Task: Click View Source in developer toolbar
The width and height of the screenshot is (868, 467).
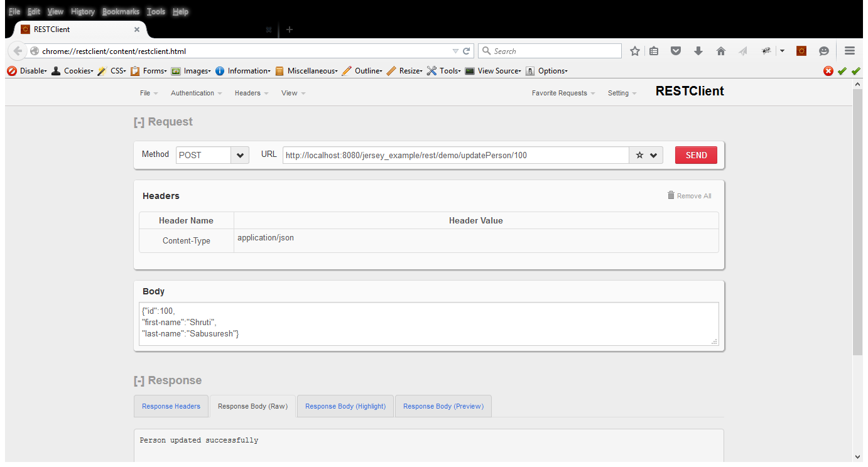Action: pyautogui.click(x=494, y=71)
